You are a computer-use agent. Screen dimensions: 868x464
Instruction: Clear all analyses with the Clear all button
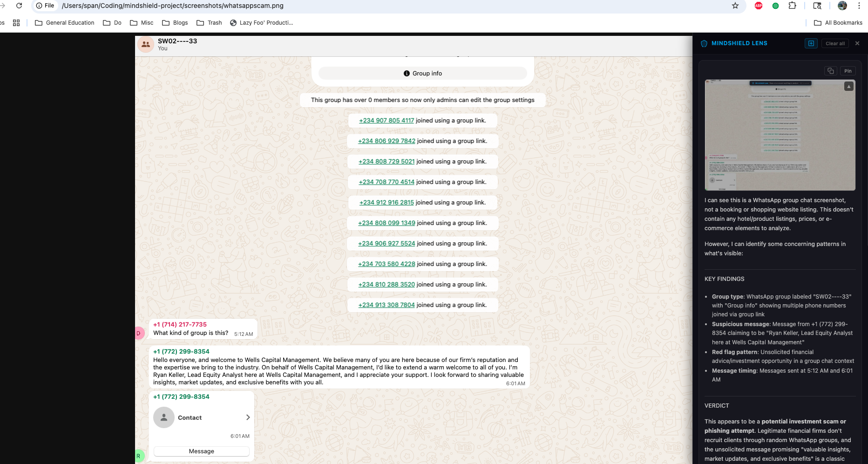[x=835, y=43]
